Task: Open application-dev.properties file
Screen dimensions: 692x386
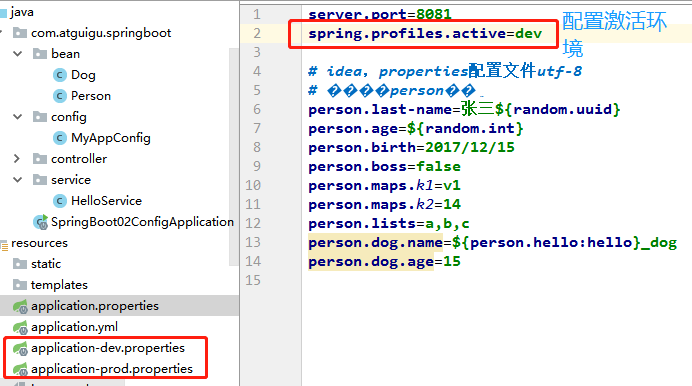Action: (x=108, y=349)
